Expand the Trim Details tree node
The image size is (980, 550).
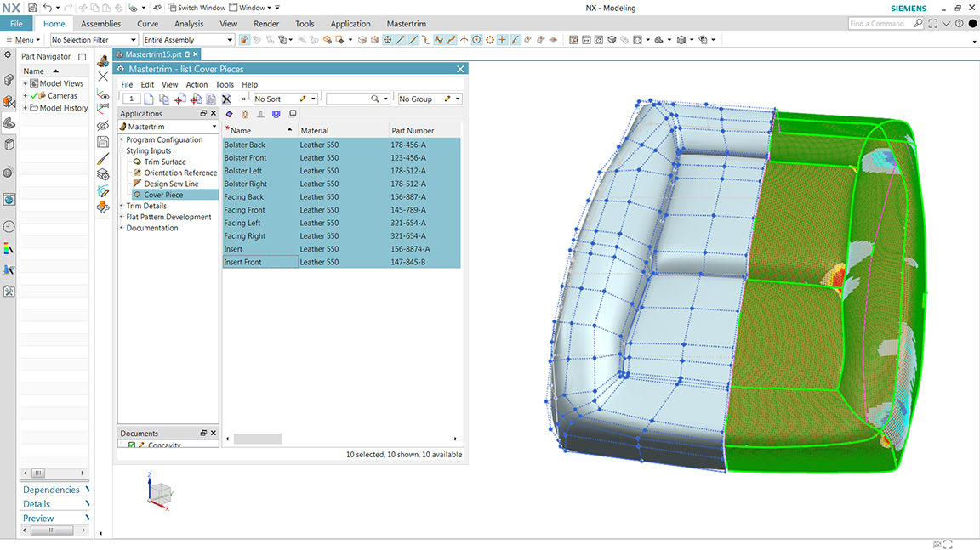(x=122, y=206)
